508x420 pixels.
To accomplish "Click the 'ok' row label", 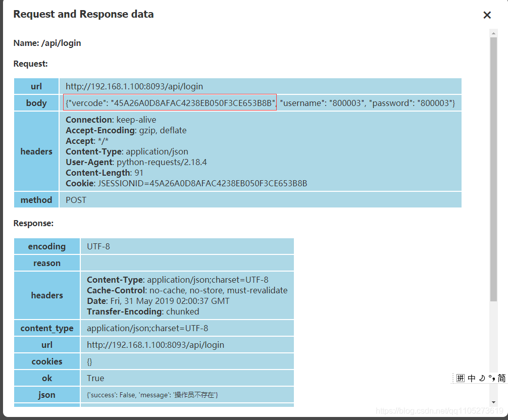I will (47, 378).
